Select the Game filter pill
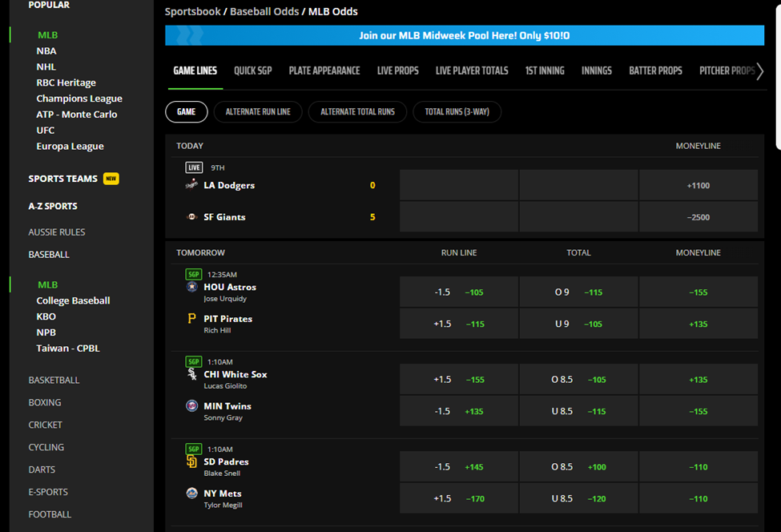The height and width of the screenshot is (532, 781). pyautogui.click(x=187, y=111)
